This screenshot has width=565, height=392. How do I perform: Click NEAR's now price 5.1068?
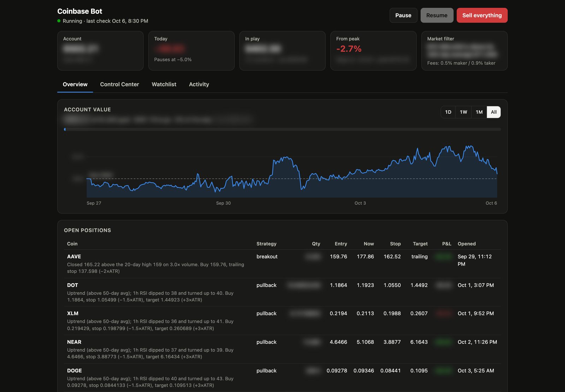tap(365, 342)
